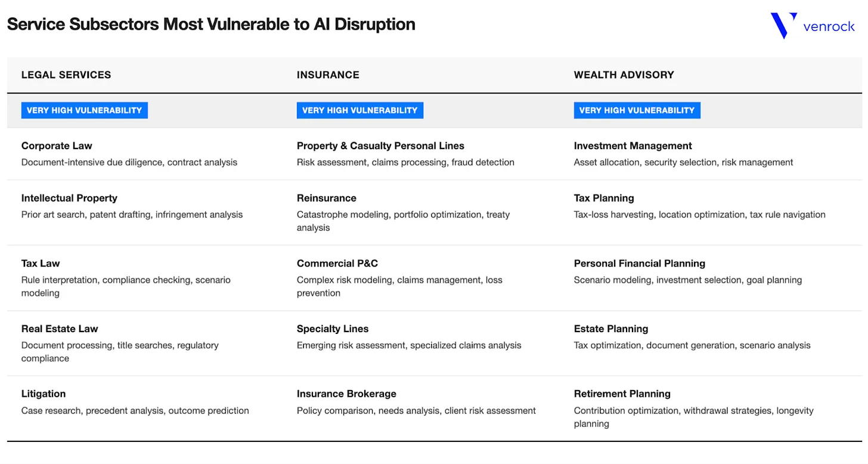Screen dimensions: 868x464
Task: Click the Tax Law heading
Action: (41, 264)
